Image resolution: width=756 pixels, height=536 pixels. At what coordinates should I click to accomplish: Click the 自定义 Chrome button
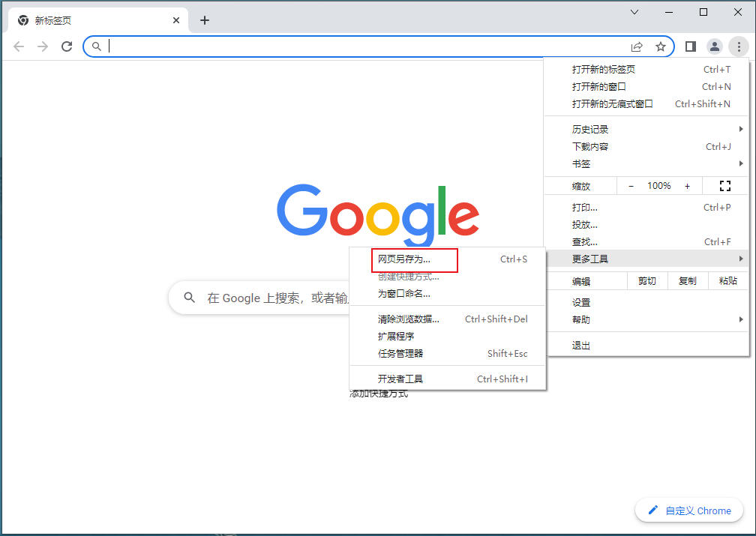coord(688,510)
